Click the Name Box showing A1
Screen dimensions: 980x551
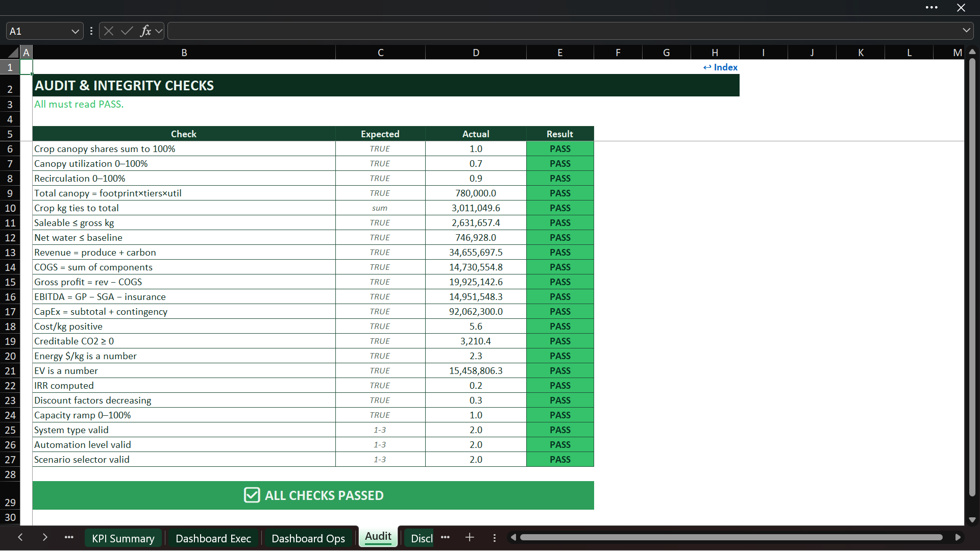click(38, 31)
